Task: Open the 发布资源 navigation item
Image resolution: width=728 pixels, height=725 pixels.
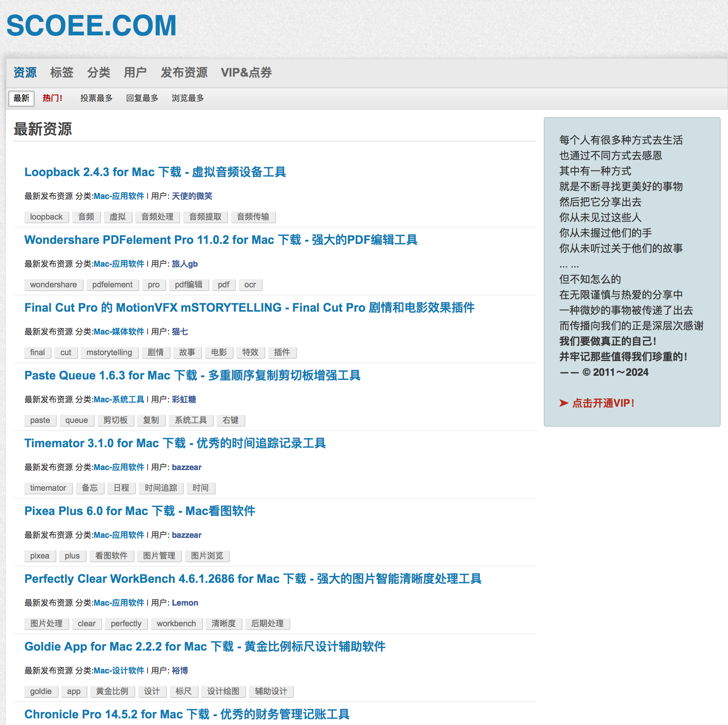Action: pyautogui.click(x=184, y=72)
